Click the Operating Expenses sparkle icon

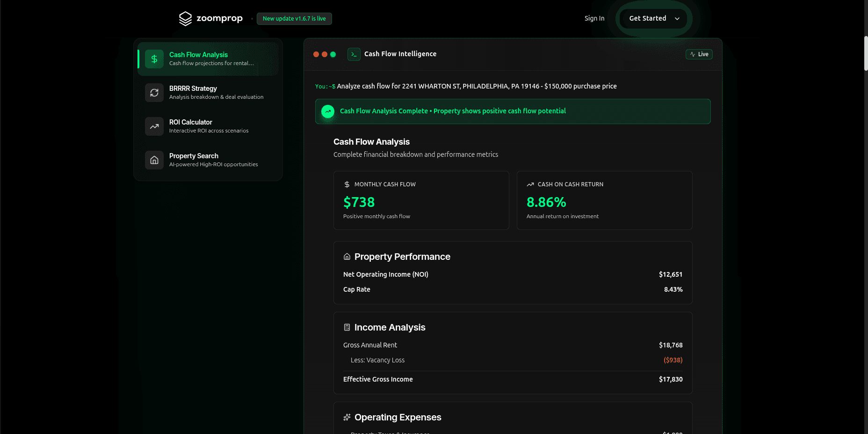point(347,417)
